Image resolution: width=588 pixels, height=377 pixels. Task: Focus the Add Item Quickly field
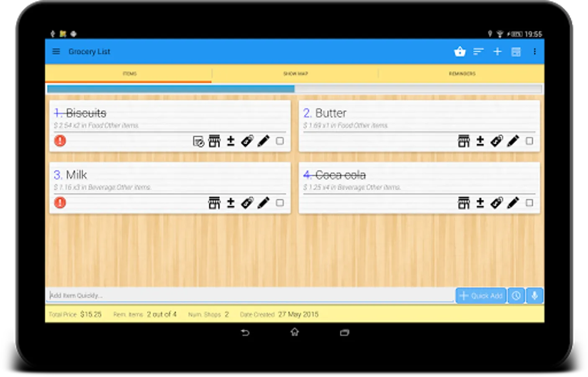pyautogui.click(x=250, y=295)
